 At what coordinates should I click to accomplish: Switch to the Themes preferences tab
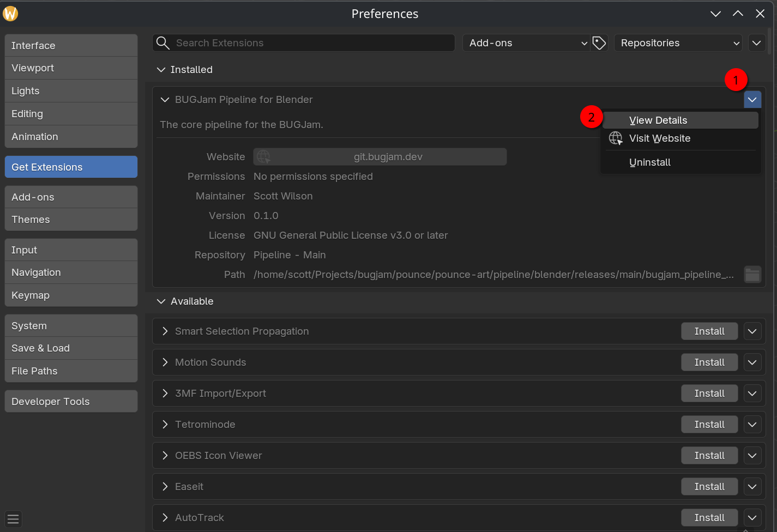pyautogui.click(x=71, y=220)
